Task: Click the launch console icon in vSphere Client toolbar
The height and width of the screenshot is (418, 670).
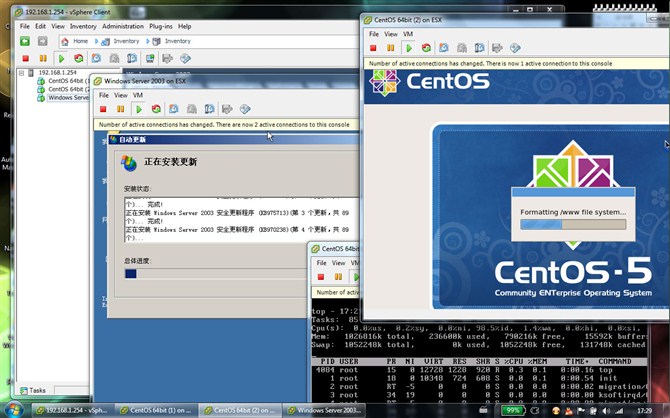Action: 150,58
